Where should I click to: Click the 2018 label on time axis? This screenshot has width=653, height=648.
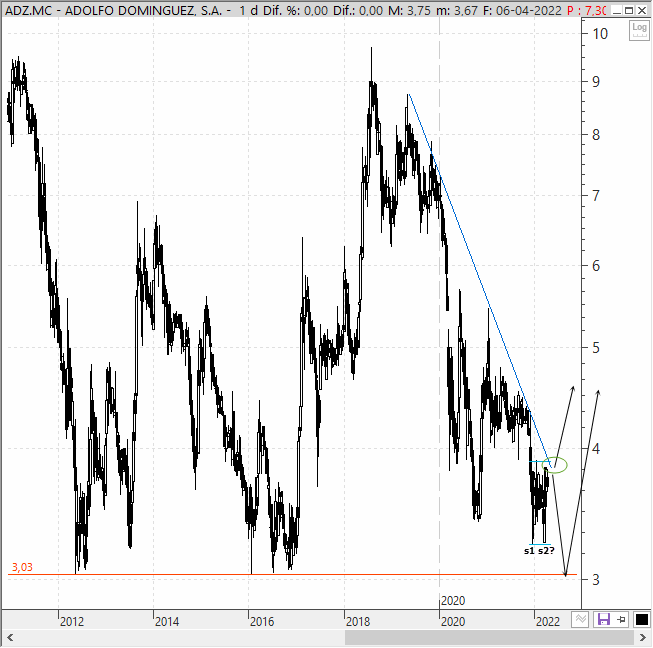[358, 621]
